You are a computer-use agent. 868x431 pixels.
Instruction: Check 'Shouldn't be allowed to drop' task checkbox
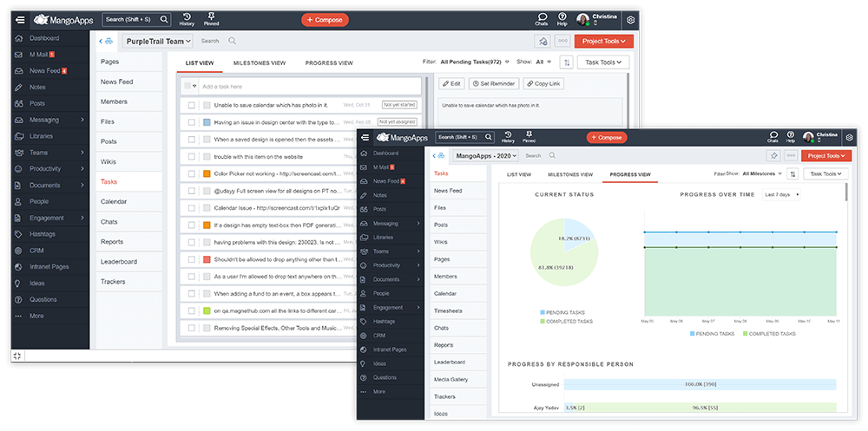coord(192,259)
